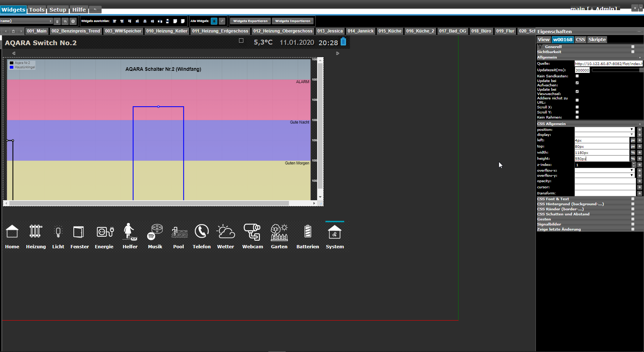
Task: Expand the CSS Hintergrund section
Action: 633,204
